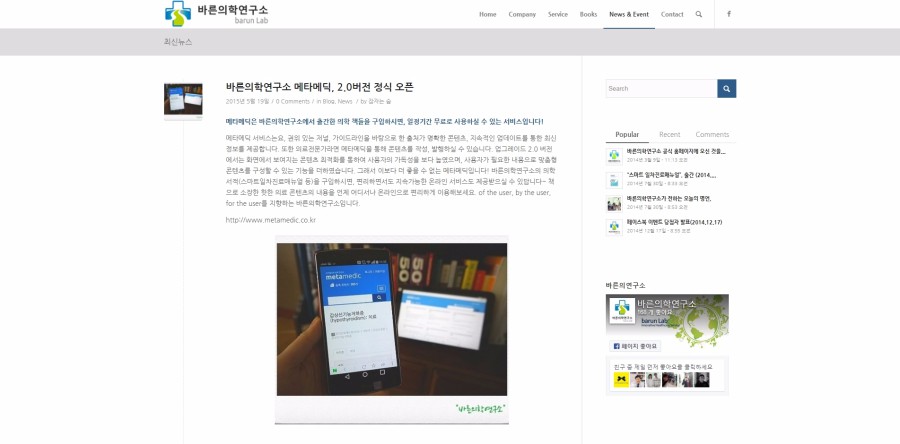Open the Service menu
900x444 pixels.
[558, 14]
